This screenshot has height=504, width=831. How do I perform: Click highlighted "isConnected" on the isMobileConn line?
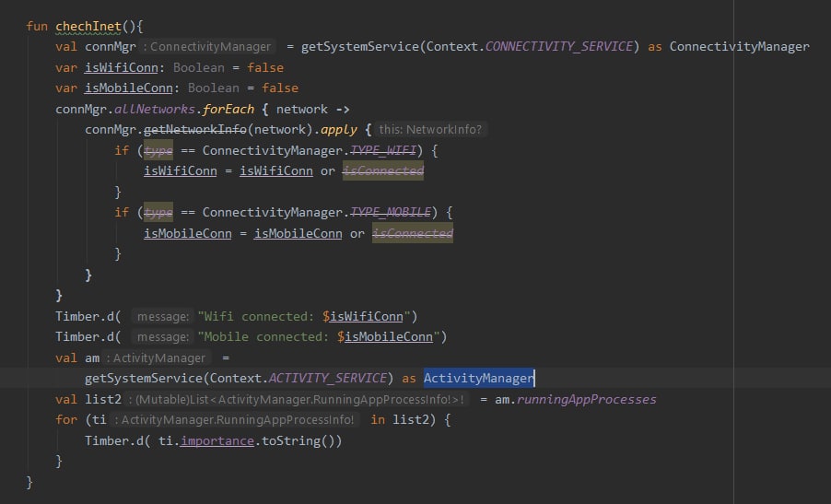click(x=413, y=234)
